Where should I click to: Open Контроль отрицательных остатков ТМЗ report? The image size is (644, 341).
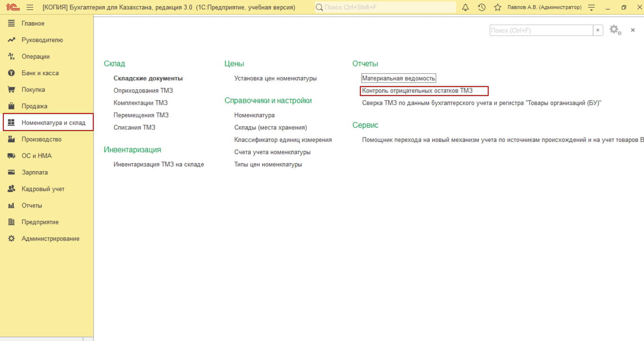[417, 91]
